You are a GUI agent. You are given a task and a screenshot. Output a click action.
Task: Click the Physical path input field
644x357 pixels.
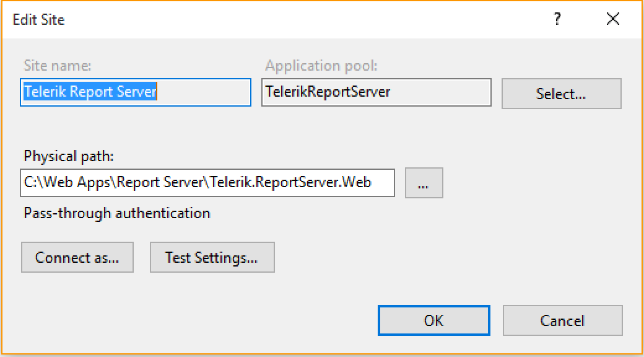tap(207, 183)
